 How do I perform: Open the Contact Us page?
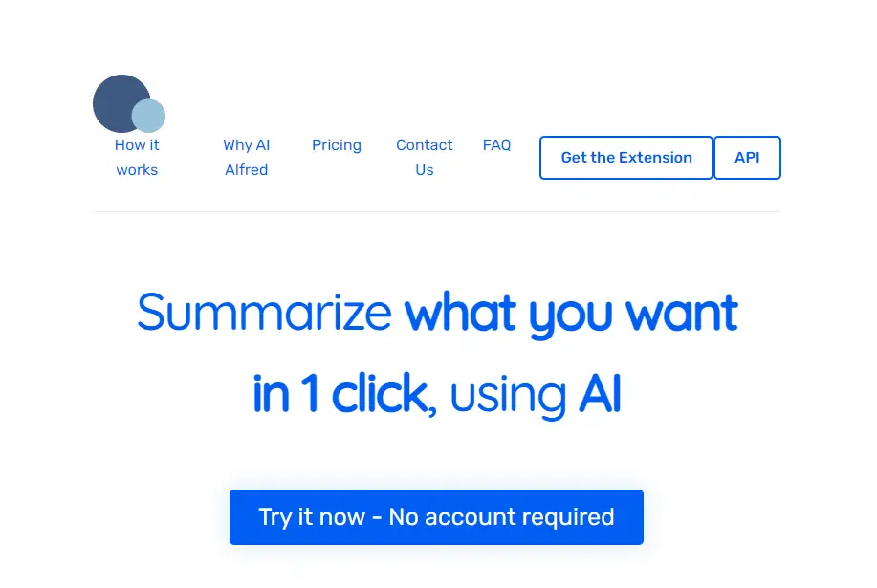click(424, 157)
